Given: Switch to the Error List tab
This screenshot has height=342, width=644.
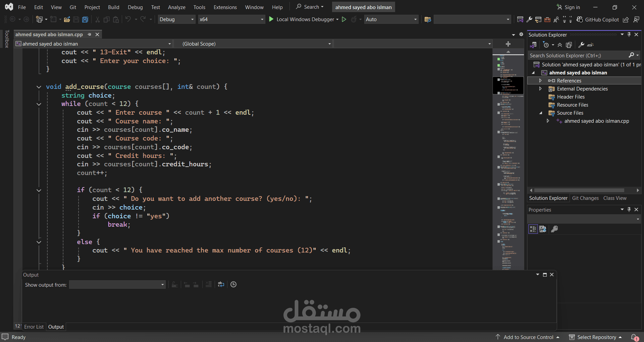Looking at the screenshot, I should pyautogui.click(x=34, y=327).
